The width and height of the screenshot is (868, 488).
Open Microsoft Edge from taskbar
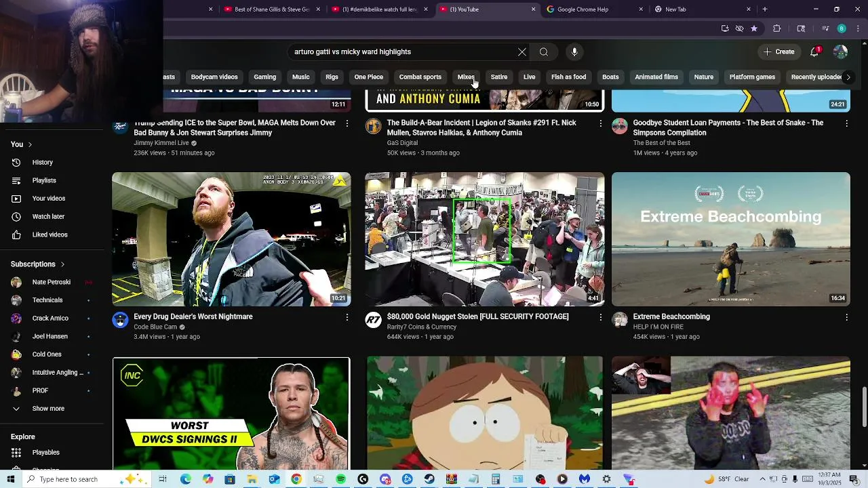[185, 479]
